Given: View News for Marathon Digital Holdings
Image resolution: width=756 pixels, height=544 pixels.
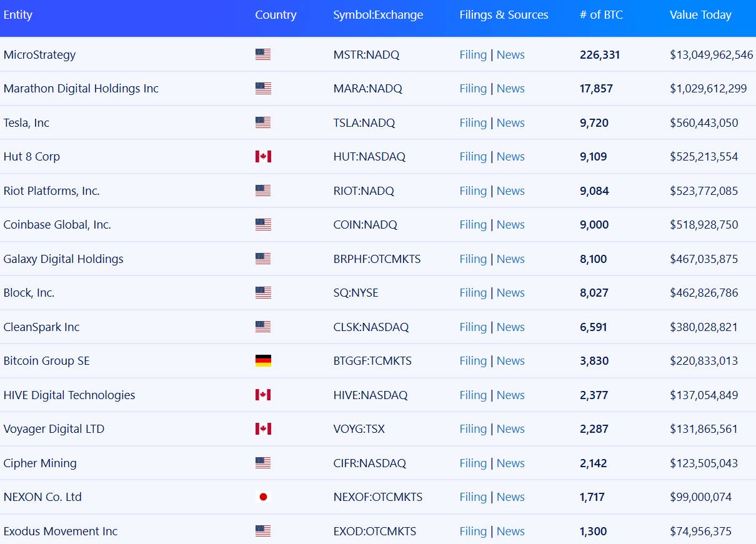Looking at the screenshot, I should point(510,88).
